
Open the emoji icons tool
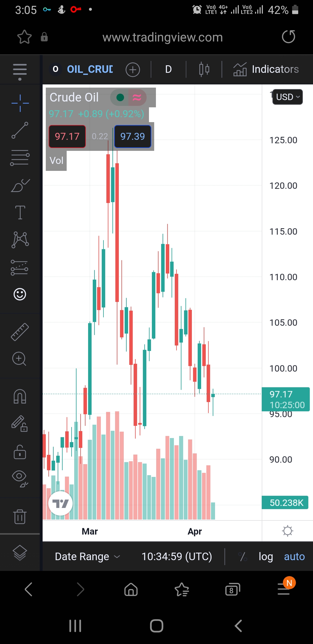click(x=20, y=294)
